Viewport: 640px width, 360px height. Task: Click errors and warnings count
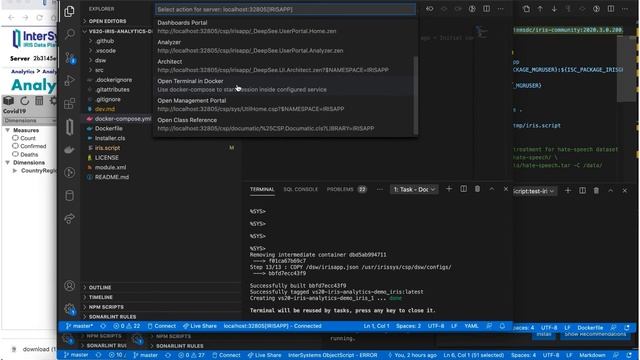click(x=127, y=326)
